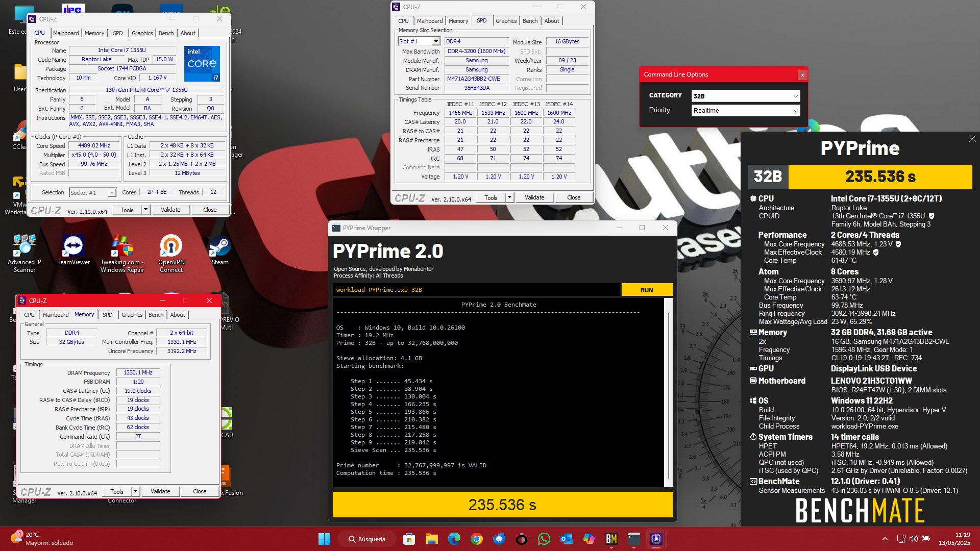Click Validate in CPU-Z Memory window
980x551 pixels.
[x=160, y=491]
